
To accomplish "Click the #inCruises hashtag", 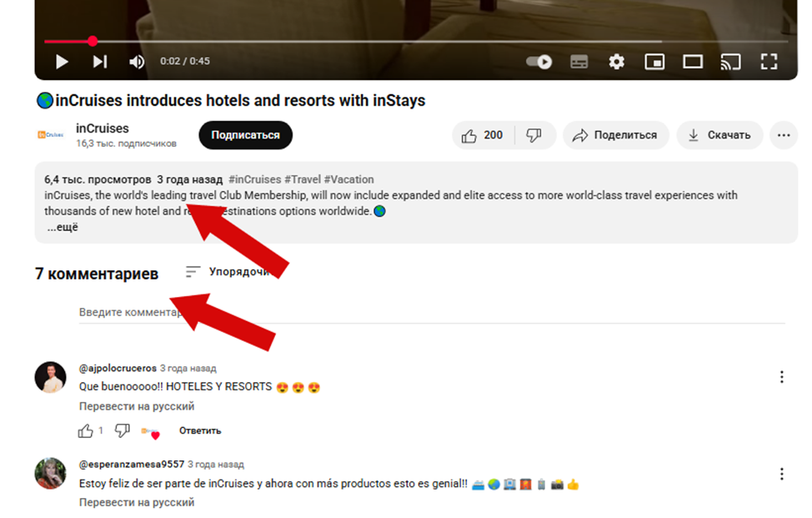I will coord(255,179).
